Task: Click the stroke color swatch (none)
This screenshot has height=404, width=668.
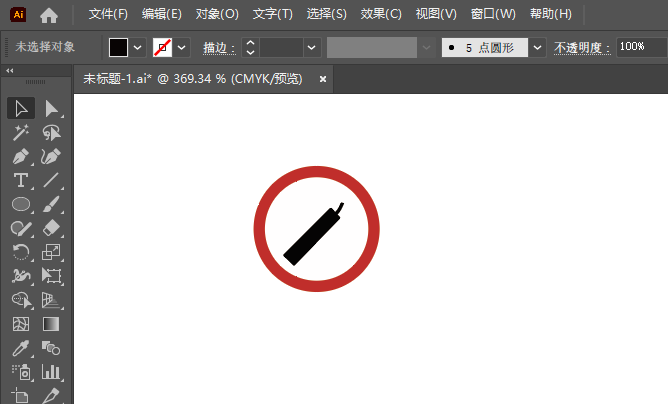Action: click(x=162, y=47)
